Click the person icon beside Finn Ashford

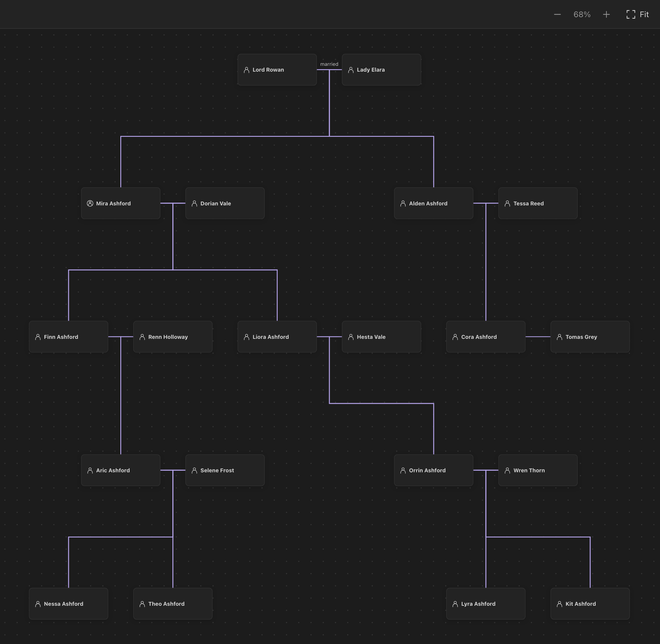click(38, 337)
